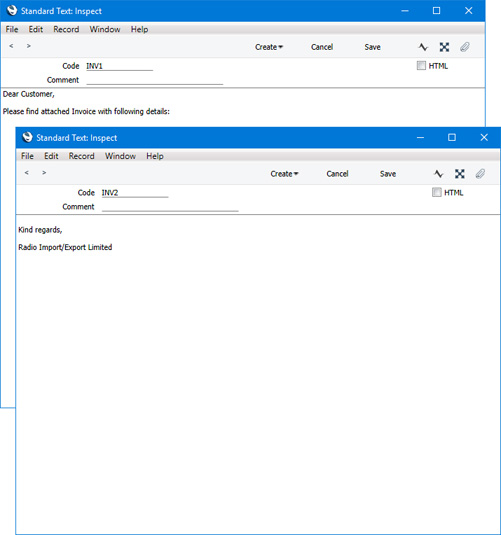Go to previous record in INV1 window

[x=11, y=46]
